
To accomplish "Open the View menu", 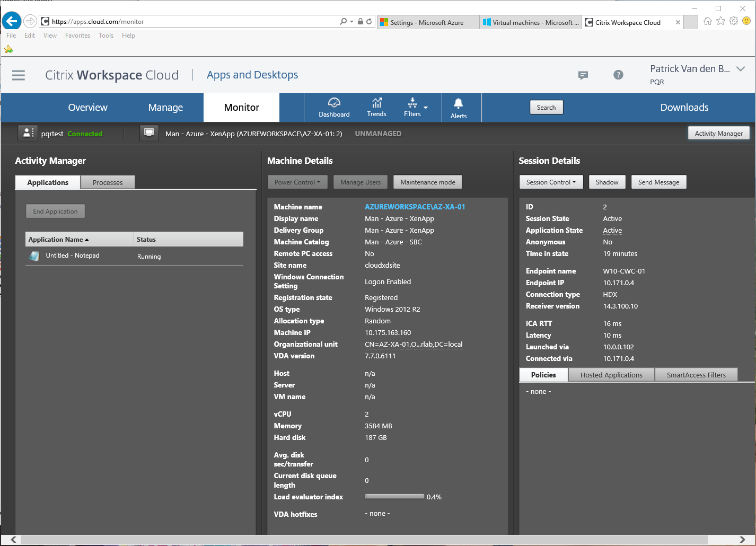I will point(50,36).
